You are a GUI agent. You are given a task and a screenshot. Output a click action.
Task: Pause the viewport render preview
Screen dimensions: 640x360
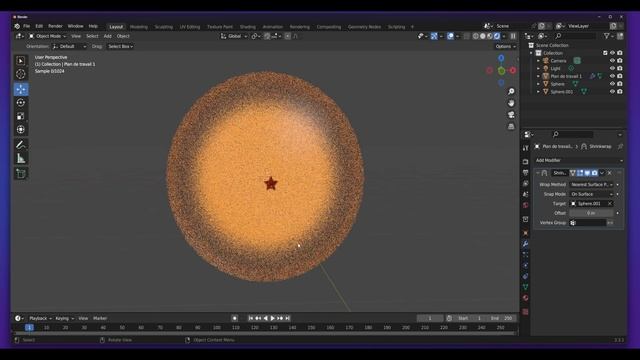click(513, 36)
